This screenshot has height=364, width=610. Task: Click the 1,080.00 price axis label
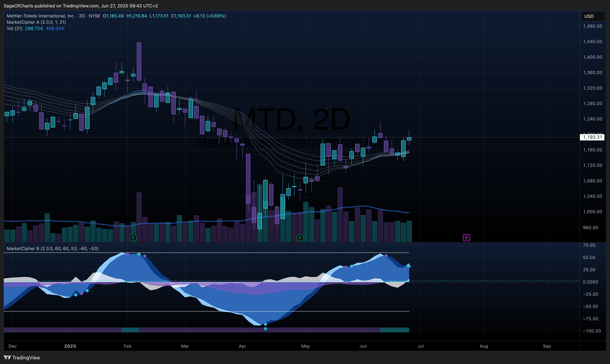[x=592, y=181]
